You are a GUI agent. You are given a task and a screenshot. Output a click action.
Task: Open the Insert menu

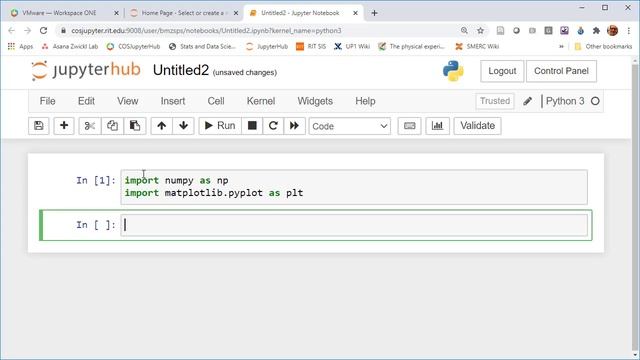173,101
